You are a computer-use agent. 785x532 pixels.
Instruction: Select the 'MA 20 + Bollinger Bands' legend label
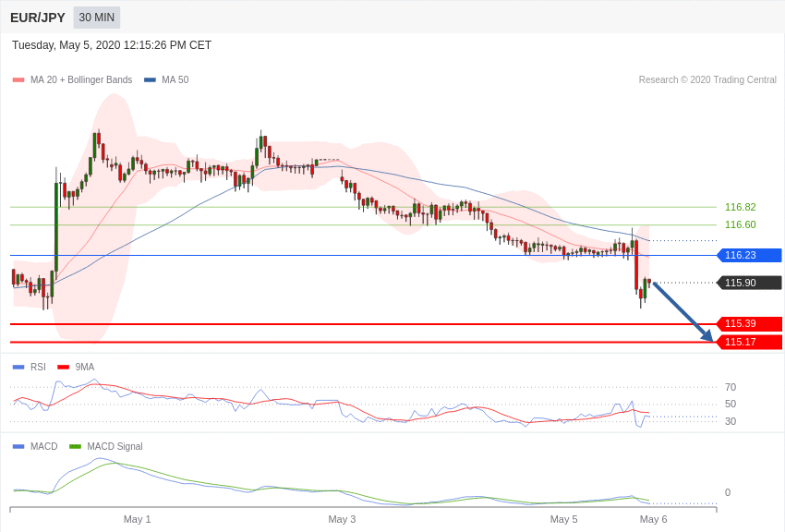click(x=81, y=79)
